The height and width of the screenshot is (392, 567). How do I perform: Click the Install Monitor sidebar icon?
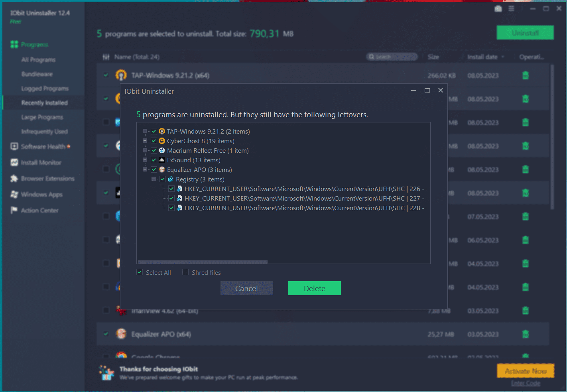[x=14, y=162]
